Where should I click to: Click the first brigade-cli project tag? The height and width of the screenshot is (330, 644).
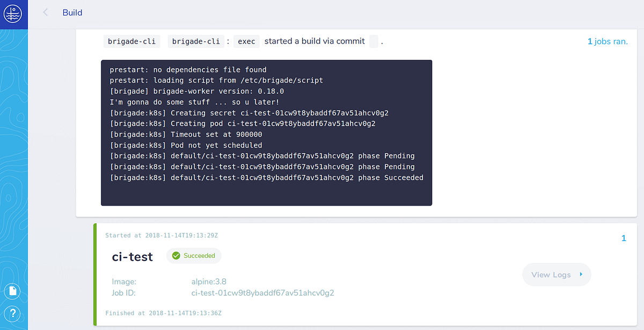click(131, 41)
